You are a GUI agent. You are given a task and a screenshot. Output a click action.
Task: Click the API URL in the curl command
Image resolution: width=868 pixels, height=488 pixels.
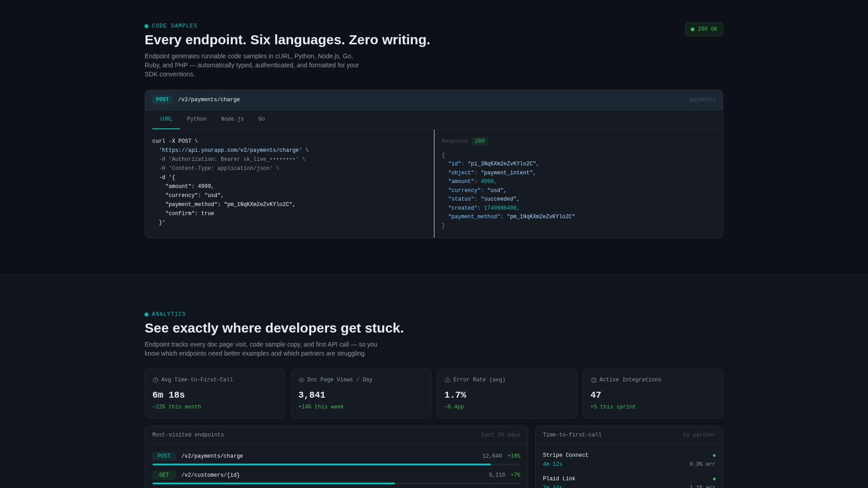pos(231,150)
